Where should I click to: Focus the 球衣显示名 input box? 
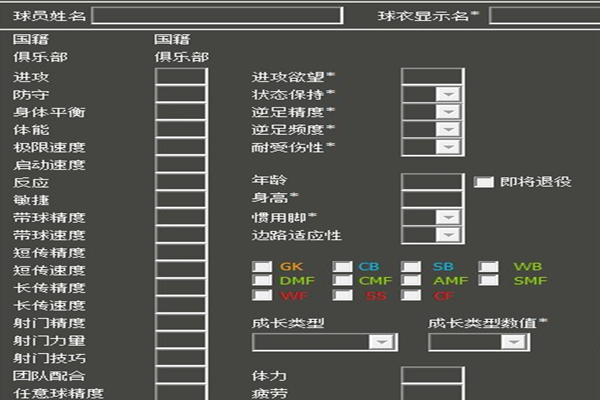pyautogui.click(x=544, y=15)
